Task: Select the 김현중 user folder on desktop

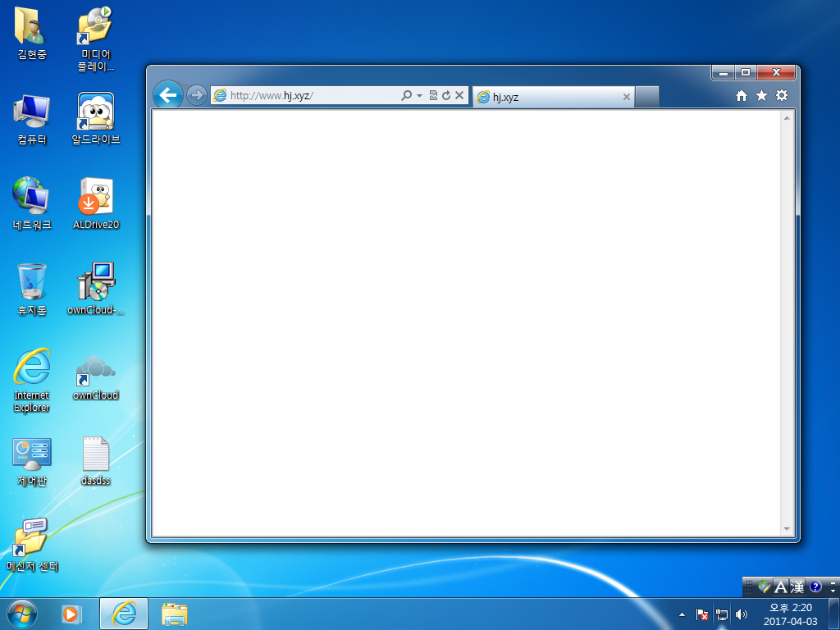Action: [x=32, y=33]
